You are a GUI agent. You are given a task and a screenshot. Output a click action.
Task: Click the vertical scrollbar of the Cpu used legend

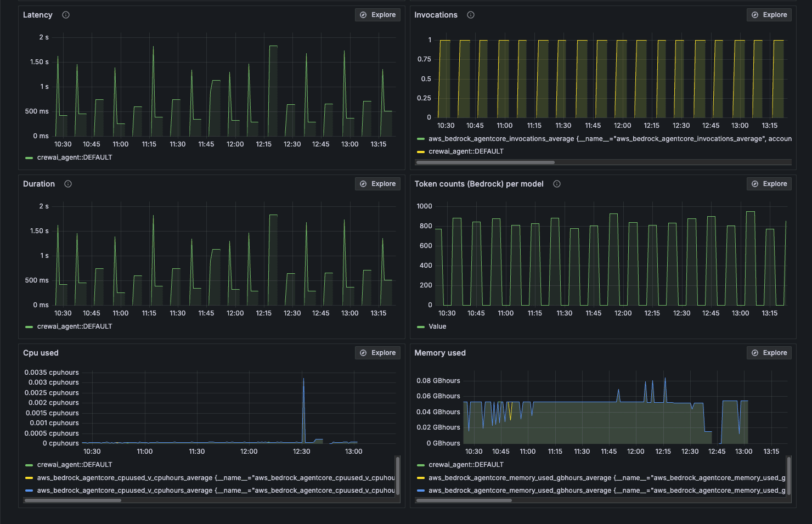[398, 476]
